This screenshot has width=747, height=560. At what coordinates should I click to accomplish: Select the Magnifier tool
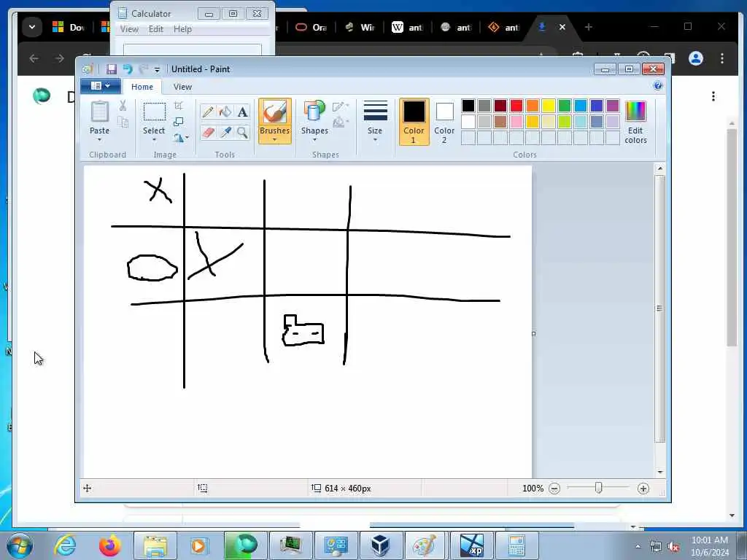[242, 133]
